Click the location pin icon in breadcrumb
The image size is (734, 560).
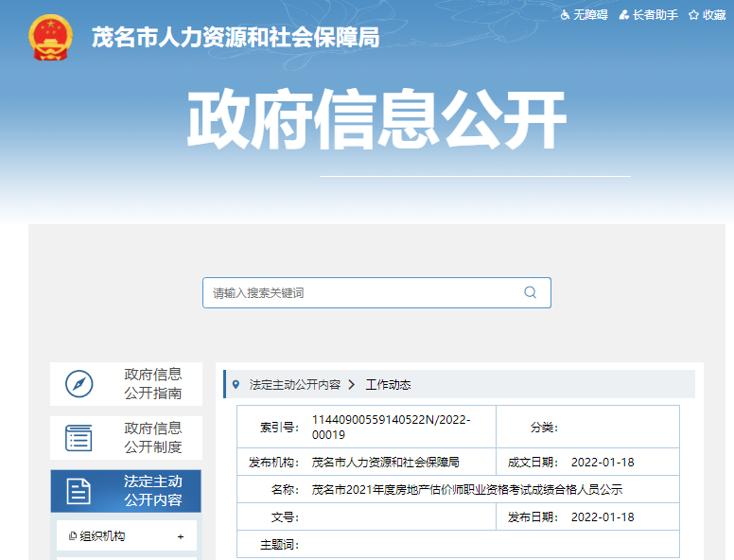[236, 384]
